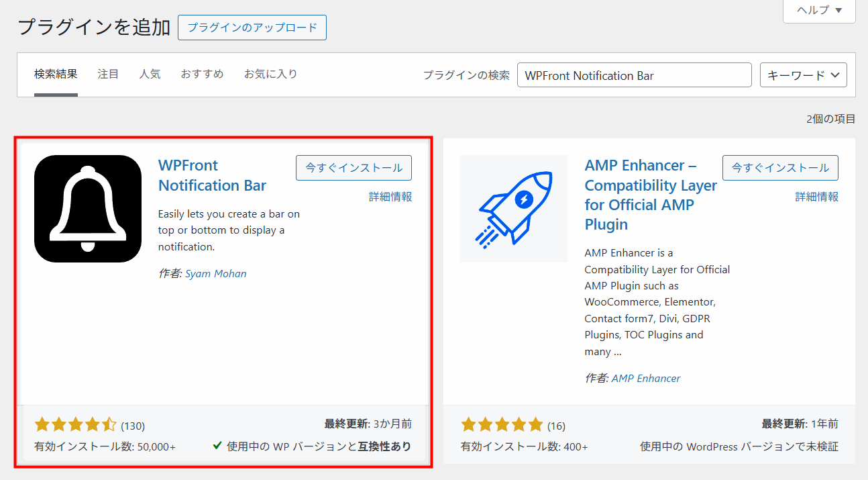Switch to the 注目 tab
868x480 pixels.
coord(108,74)
